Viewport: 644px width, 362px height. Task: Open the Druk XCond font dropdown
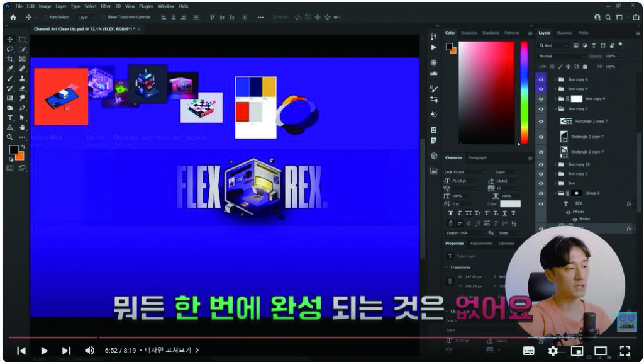(465, 172)
